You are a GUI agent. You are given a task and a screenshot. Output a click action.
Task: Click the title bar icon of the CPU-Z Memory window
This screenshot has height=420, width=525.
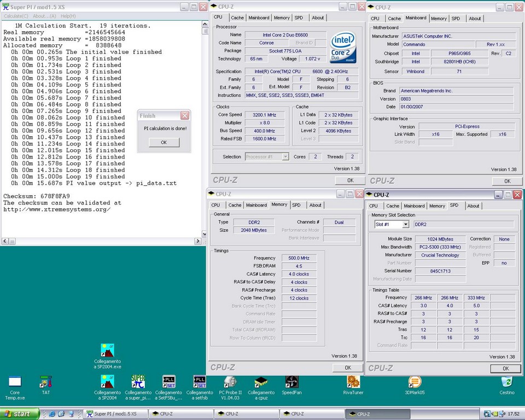point(211,194)
